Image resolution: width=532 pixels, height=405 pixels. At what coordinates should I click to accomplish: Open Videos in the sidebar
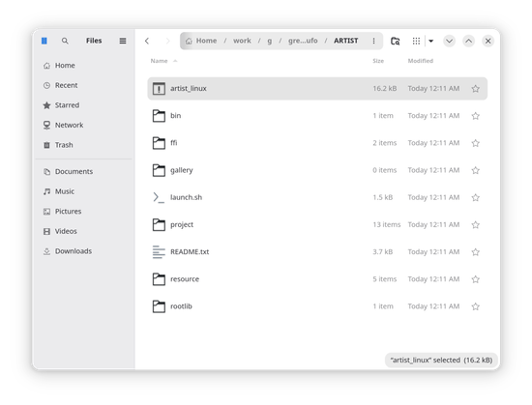coord(83,231)
